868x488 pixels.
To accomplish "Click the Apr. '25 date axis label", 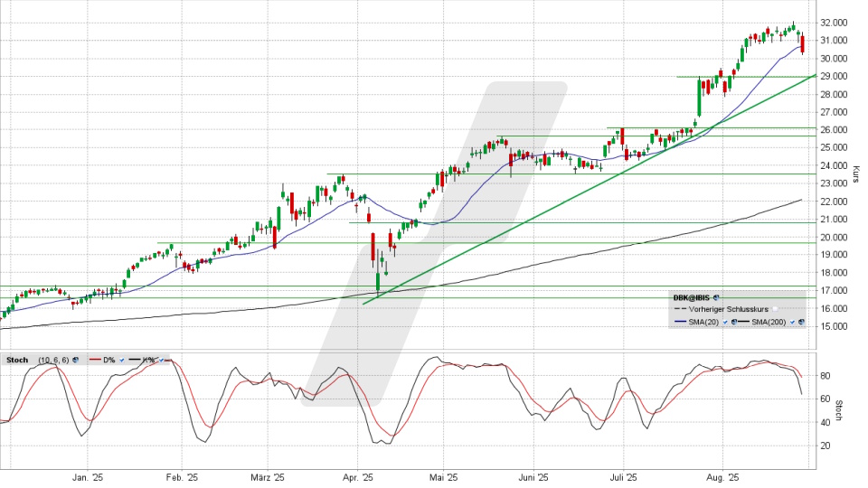I will coord(358,477).
